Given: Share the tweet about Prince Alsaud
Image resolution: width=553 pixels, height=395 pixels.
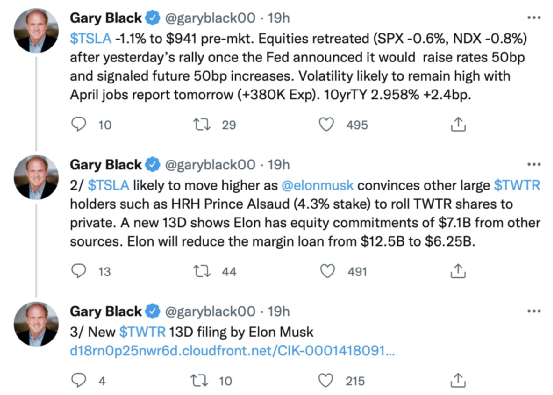Looking at the screenshot, I should coord(458,271).
